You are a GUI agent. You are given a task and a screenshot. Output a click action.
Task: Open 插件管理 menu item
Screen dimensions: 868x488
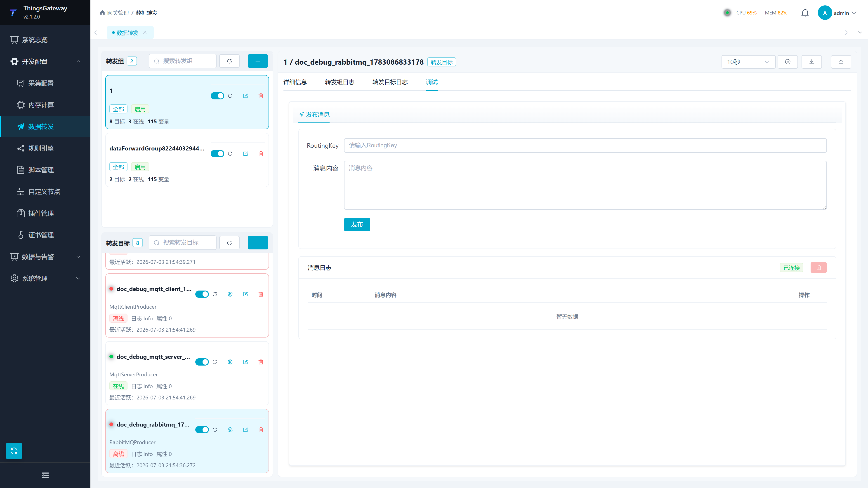[45, 213]
